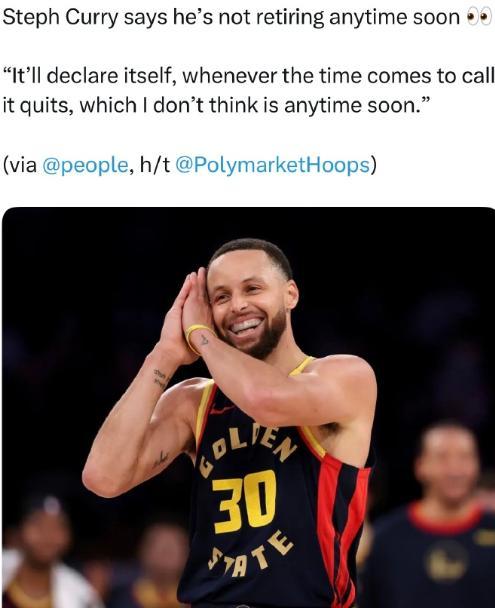This screenshot has height=608, width=495.
Task: Click the small tattoo on Curry's wrist
Action: click(204, 340)
